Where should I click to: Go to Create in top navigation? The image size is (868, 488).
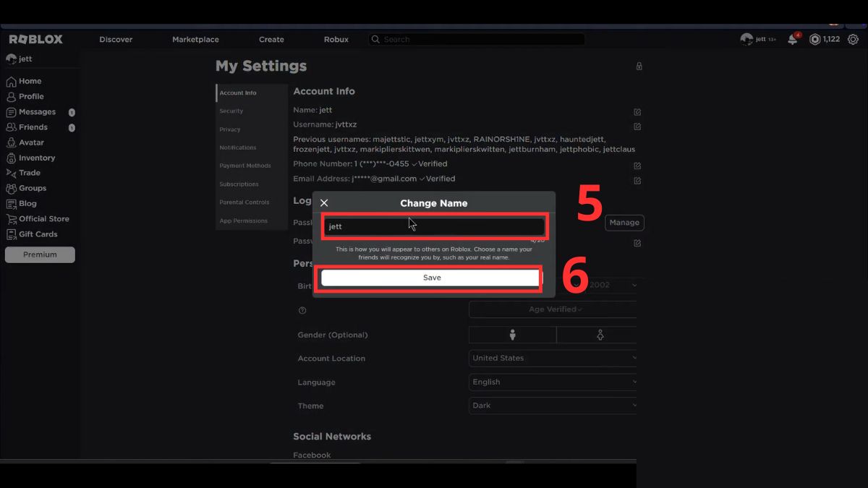coord(271,39)
